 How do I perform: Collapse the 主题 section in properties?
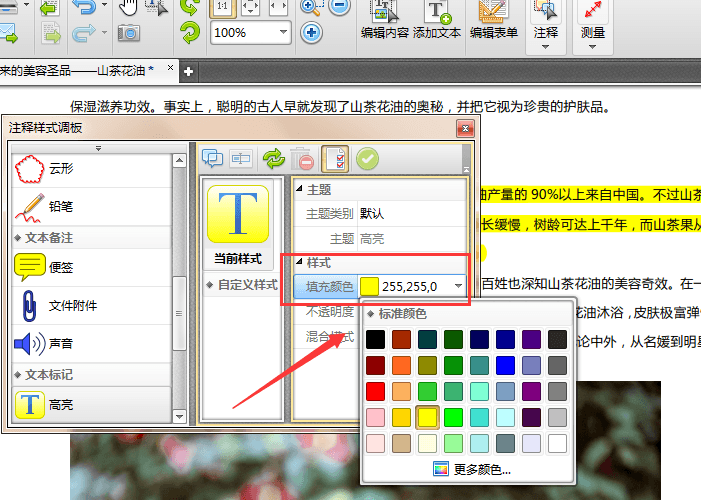click(x=298, y=189)
